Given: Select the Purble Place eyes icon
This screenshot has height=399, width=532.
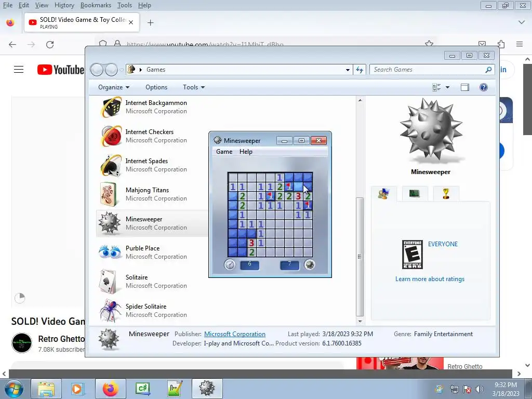Looking at the screenshot, I should [110, 252].
